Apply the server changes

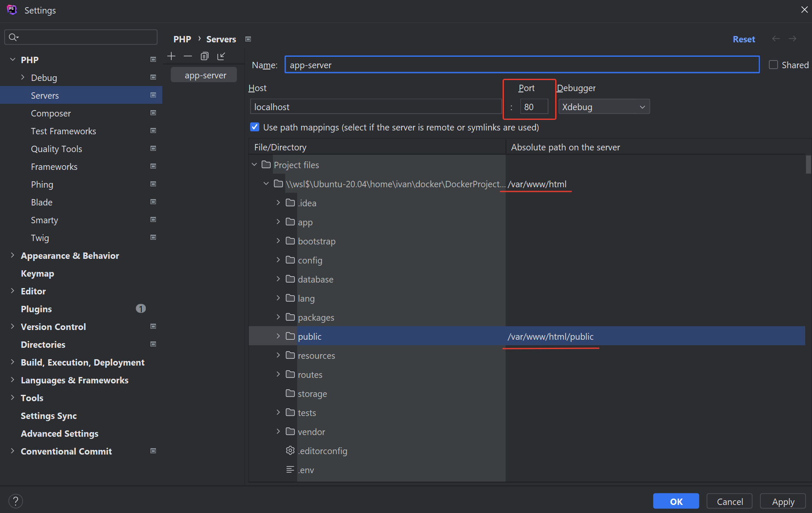pos(783,501)
